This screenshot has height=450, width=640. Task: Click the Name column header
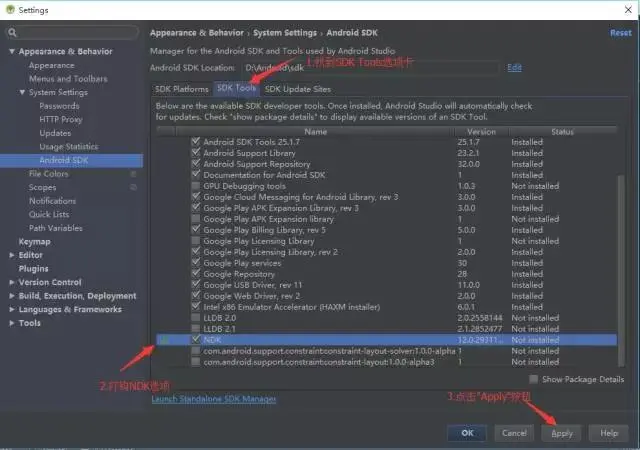point(315,131)
